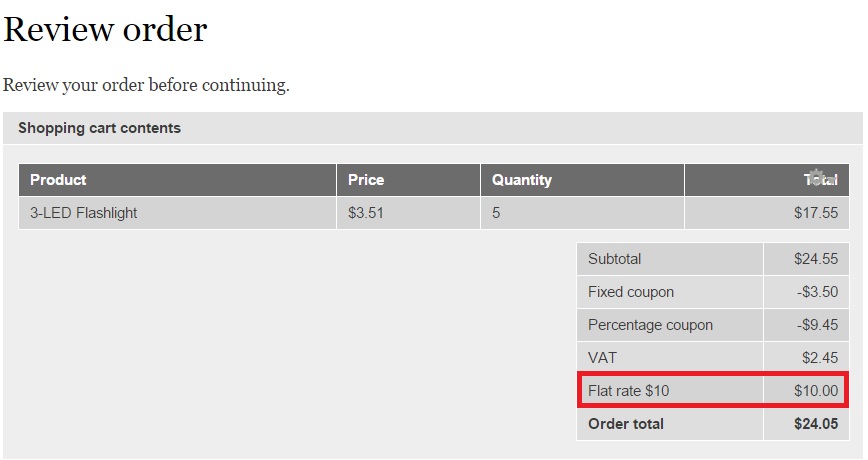868x460 pixels.
Task: Click the $24.55 subtotal amount
Action: click(816, 259)
